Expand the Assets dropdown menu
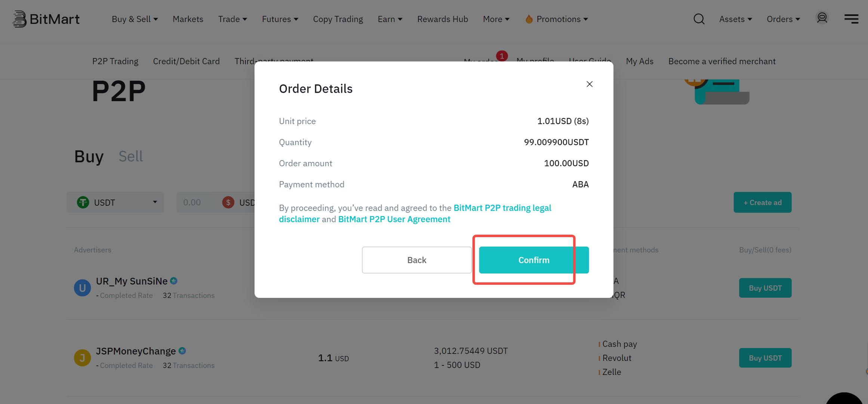 735,19
